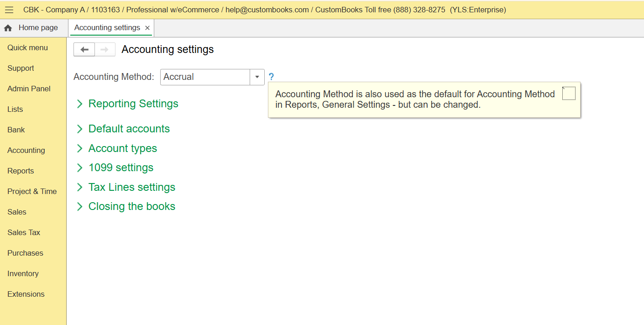644x325 pixels.
Task: Switch to the Home page tab
Action: (x=38, y=28)
